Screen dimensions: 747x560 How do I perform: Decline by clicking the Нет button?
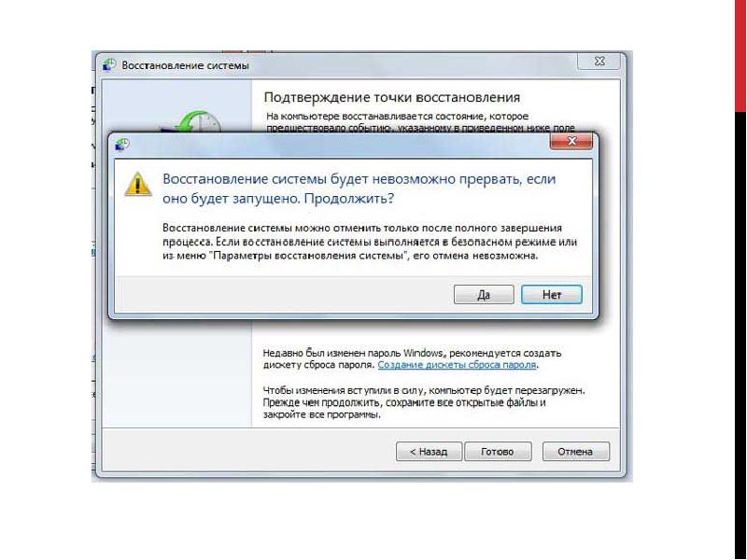[x=552, y=294]
